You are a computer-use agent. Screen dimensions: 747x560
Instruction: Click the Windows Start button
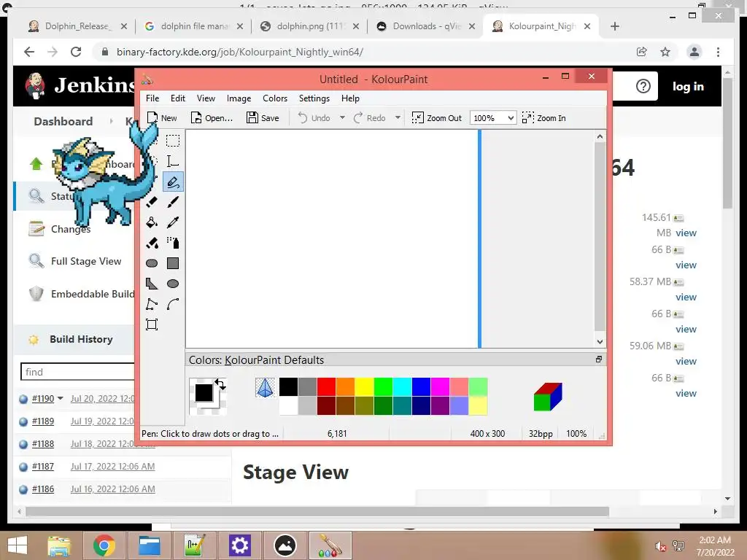point(18,545)
